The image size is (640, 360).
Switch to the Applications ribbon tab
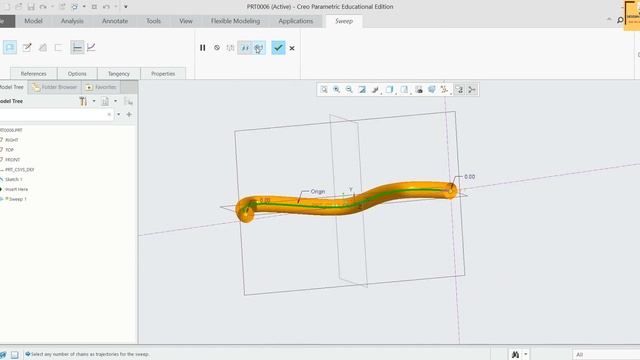coord(296,21)
